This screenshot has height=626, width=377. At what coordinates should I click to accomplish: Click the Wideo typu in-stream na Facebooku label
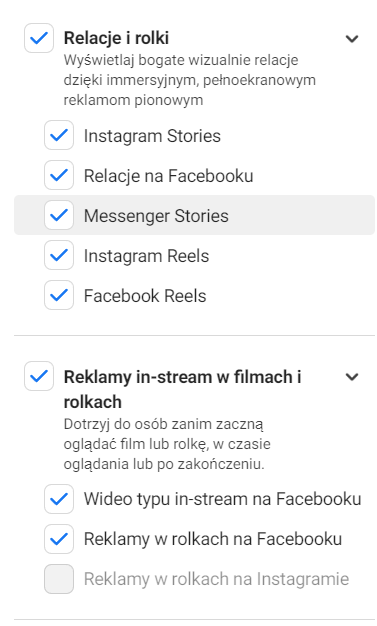pyautogui.click(x=222, y=499)
